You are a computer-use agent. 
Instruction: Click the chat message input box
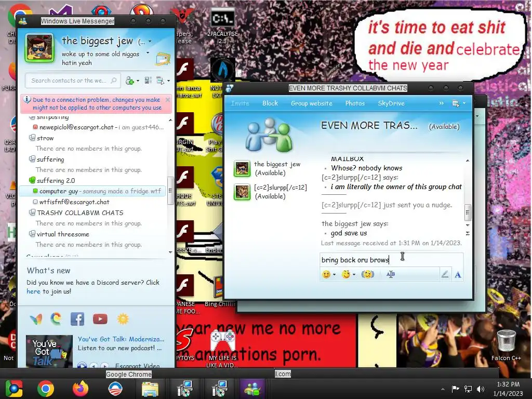(391, 260)
